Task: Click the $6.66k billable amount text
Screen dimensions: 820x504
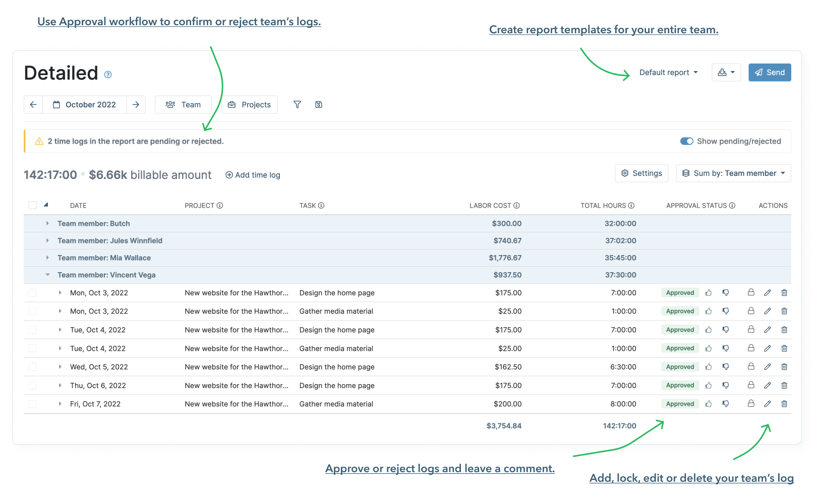Action: (150, 175)
